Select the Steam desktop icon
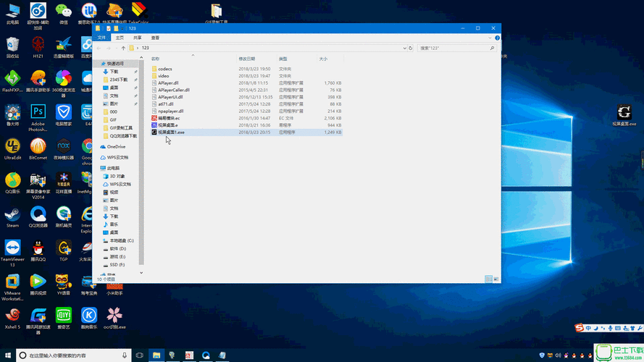The height and width of the screenshot is (362, 644). coord(13,217)
